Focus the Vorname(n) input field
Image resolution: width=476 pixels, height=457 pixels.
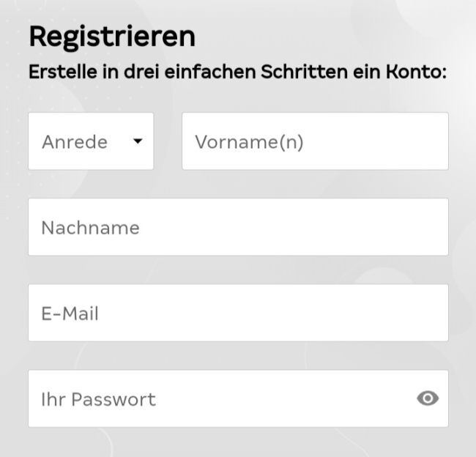(x=315, y=141)
